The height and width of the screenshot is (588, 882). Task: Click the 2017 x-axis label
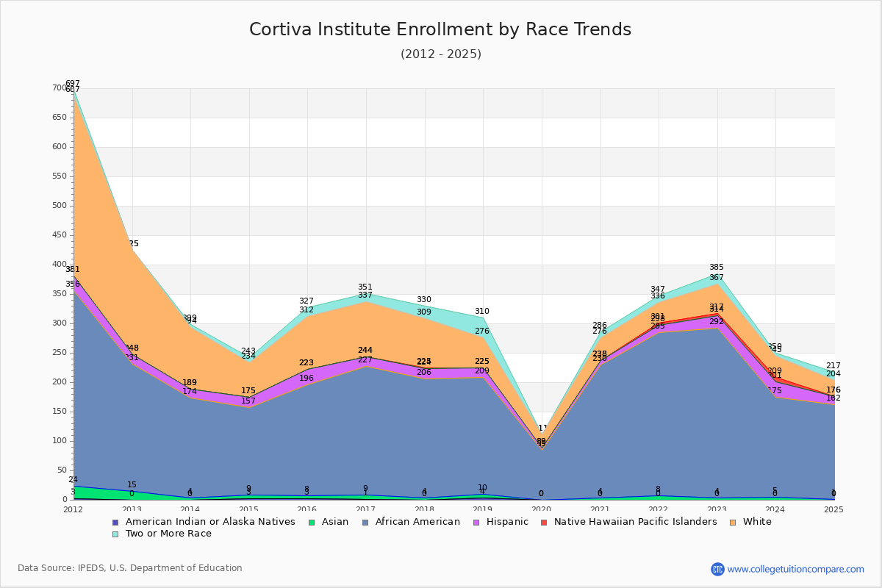tap(366, 509)
